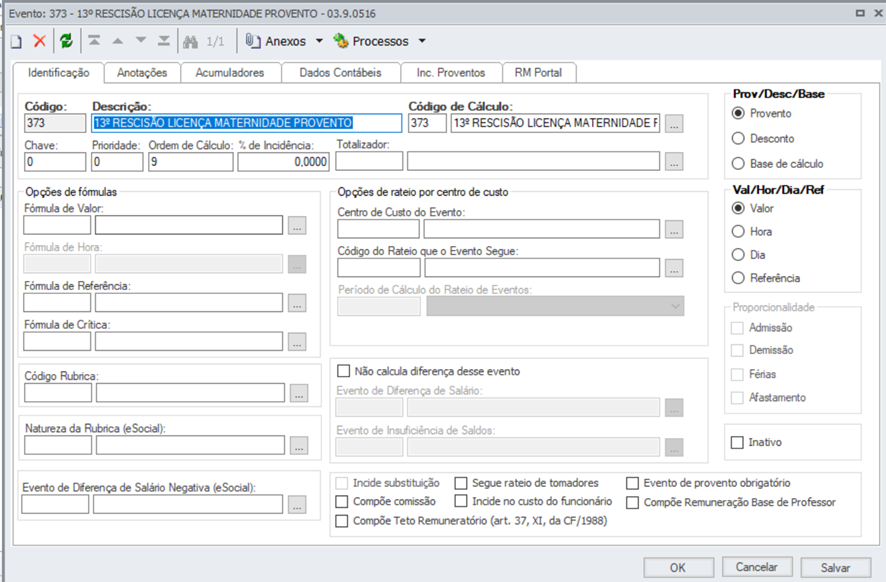This screenshot has height=582, width=886.
Task: Check Incide no custo do funcionário
Action: click(461, 501)
